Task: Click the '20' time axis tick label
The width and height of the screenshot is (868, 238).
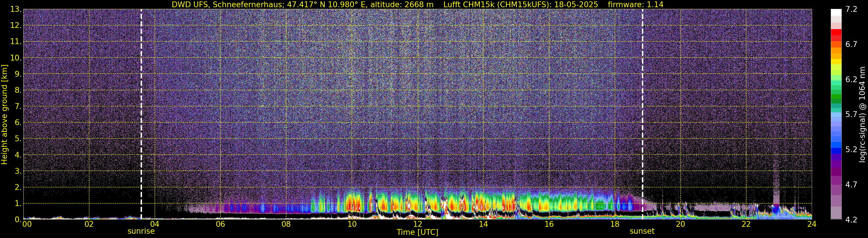Action: click(680, 224)
